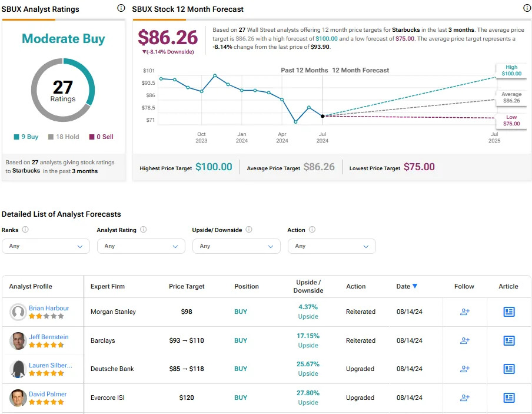Open the Action filter dropdown
This screenshot has height=414, width=532.
point(332,246)
